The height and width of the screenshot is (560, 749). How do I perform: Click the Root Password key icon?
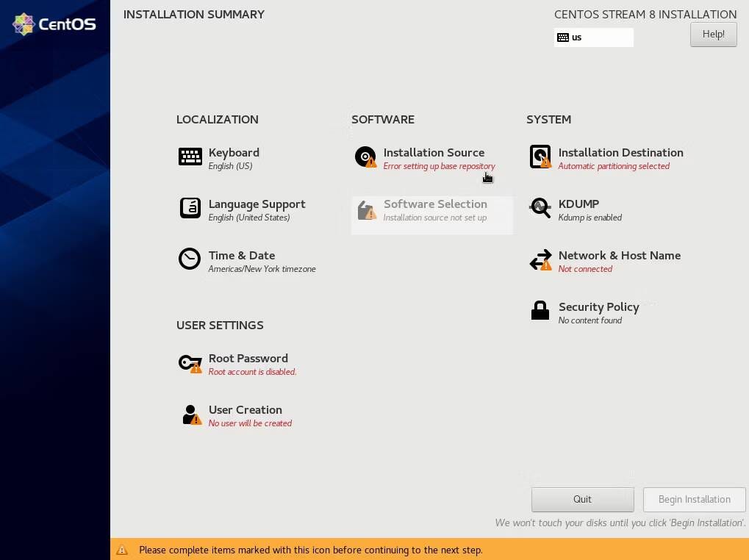pyautogui.click(x=190, y=362)
